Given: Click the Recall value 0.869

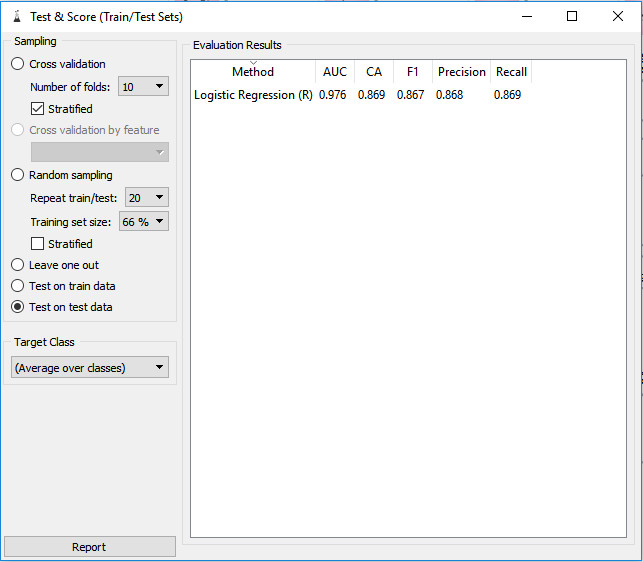Looking at the screenshot, I should 507,95.
